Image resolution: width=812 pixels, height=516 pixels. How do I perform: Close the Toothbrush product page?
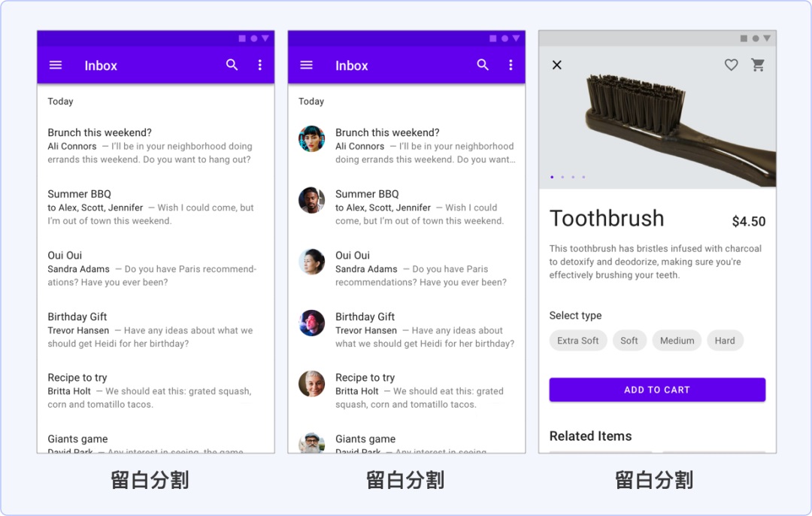(x=557, y=65)
